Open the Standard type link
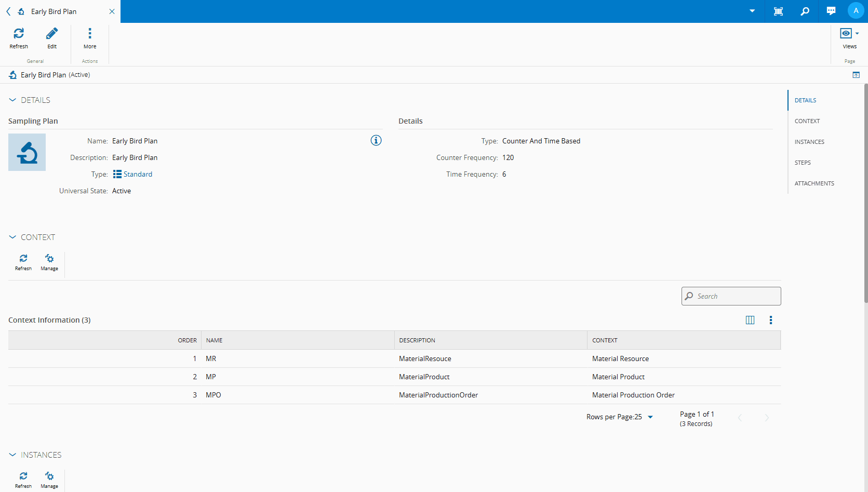 138,174
